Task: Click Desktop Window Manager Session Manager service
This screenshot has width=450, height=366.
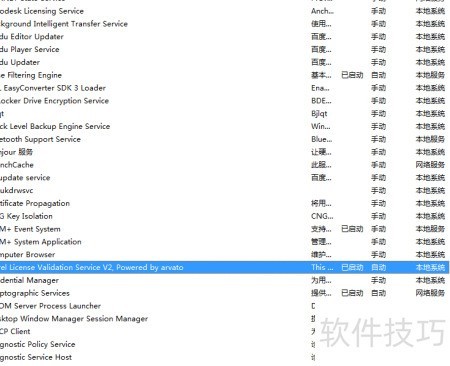Action: point(225,319)
